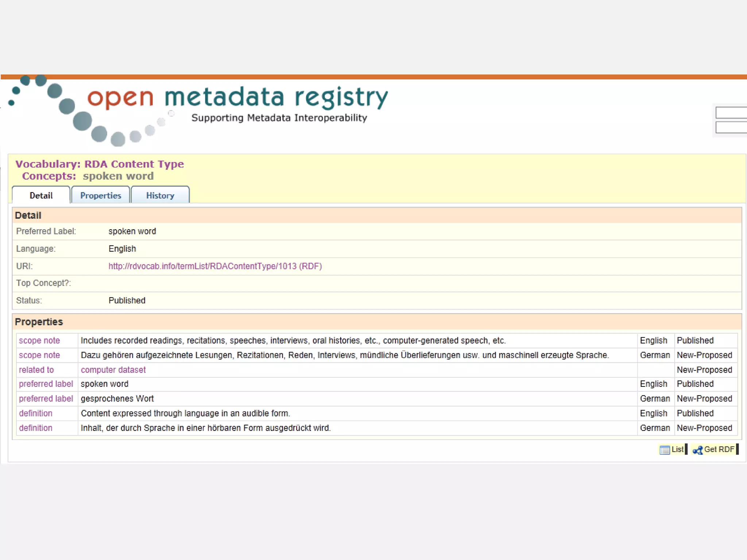Switch to the Properties tab
747x560 pixels.
pos(101,195)
